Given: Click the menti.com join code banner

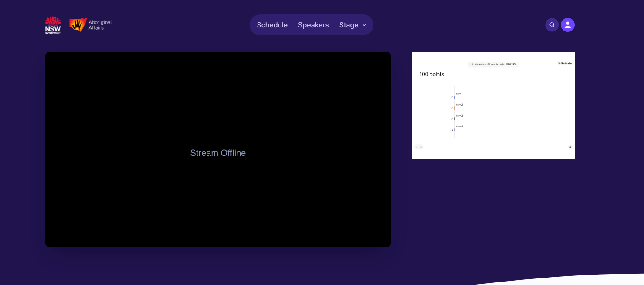Looking at the screenshot, I should 493,64.
